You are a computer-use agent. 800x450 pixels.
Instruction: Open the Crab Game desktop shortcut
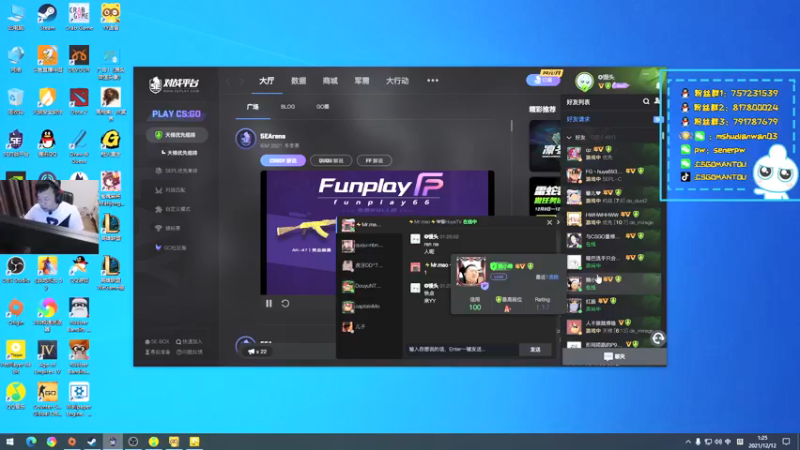click(79, 17)
